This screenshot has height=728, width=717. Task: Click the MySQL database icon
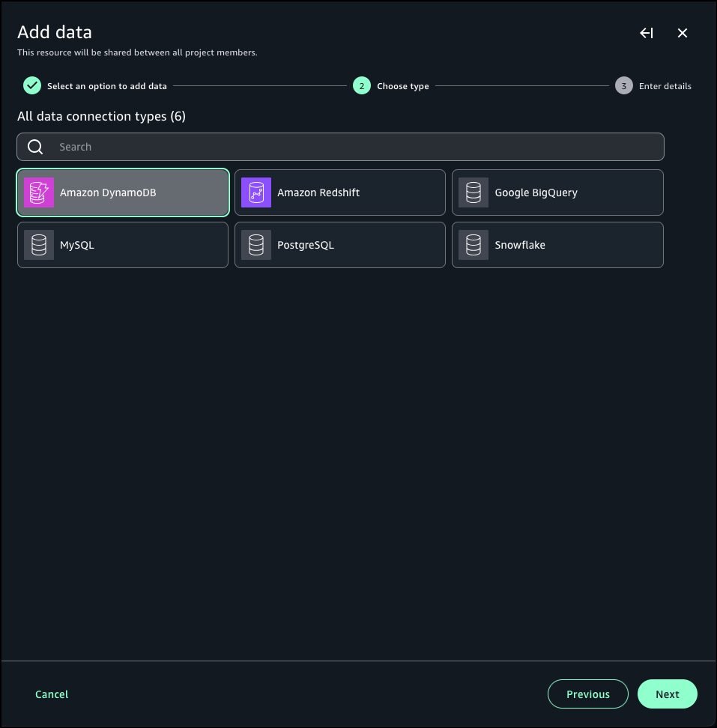coord(39,245)
